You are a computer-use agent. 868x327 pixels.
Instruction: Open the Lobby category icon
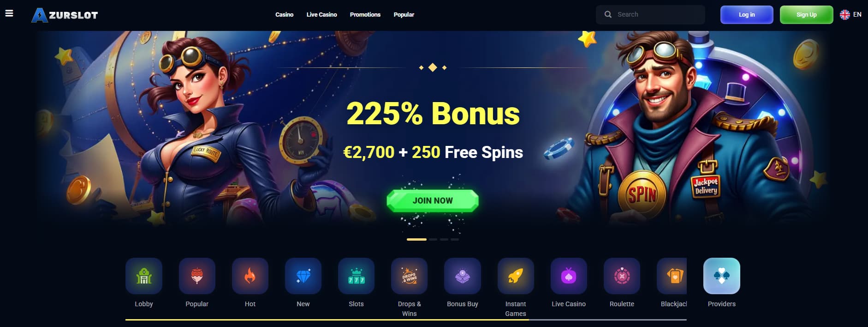144,276
